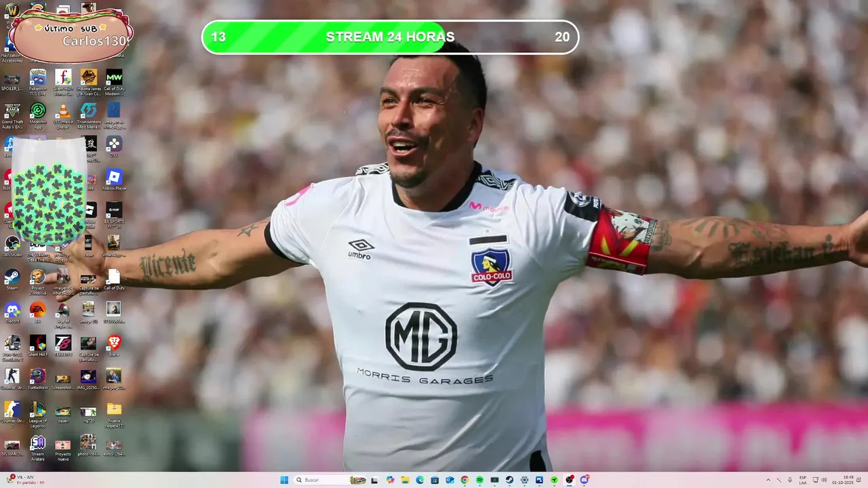Select the Silent Hill f desktop shortcut
The height and width of the screenshot is (488, 868).
(38, 346)
